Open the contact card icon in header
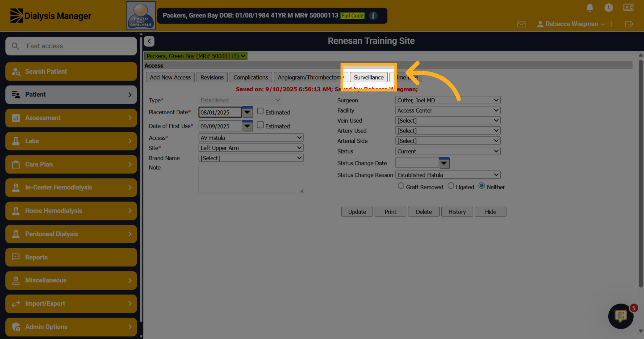The width and height of the screenshot is (644, 339). click(628, 8)
